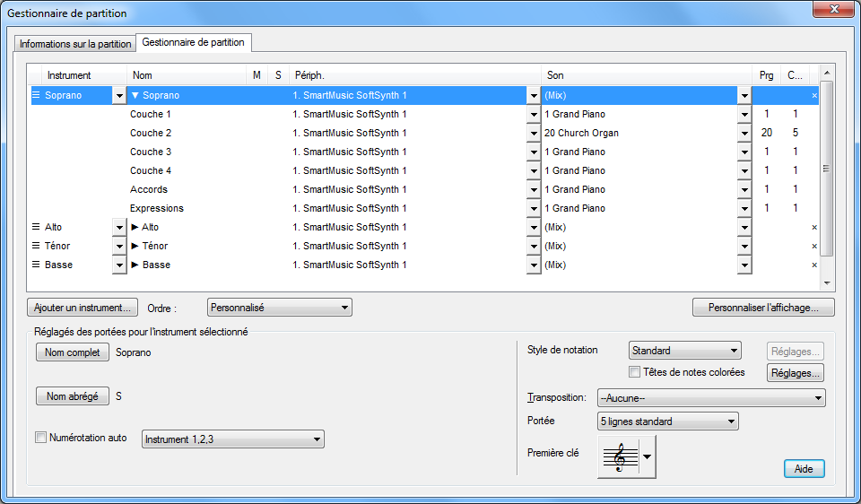This screenshot has height=504, width=861.
Task: Click the drag handle icon beside Soprano
Action: click(x=36, y=95)
